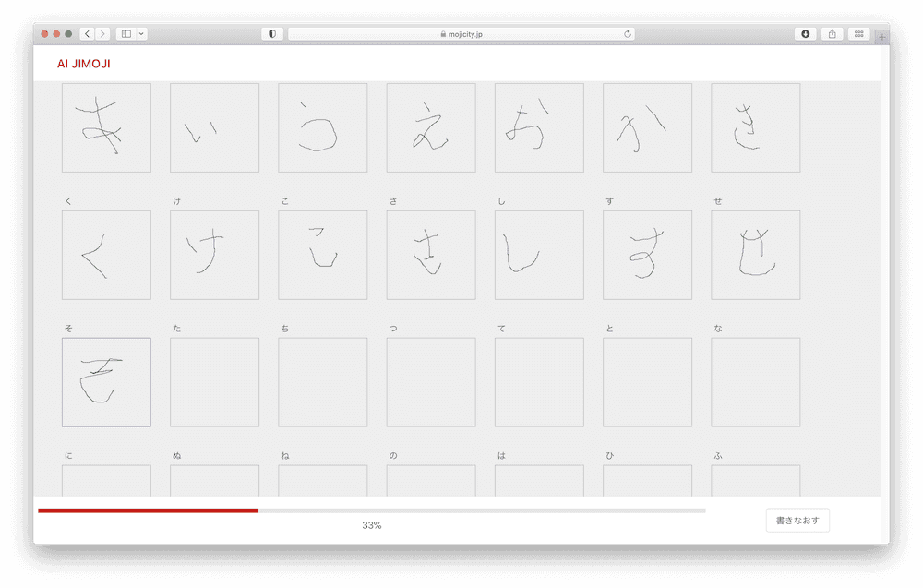
Task: Select the box with handwritten え
Action: (431, 127)
